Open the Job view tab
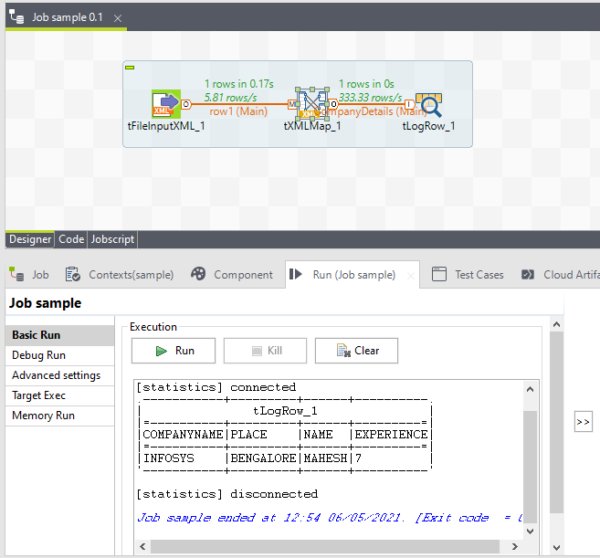Viewport: 600px width, 558px height. (30, 274)
